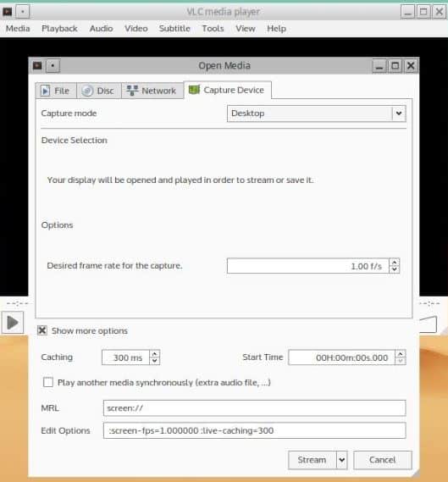Click the Open Media dialog window menu icon
The width and height of the screenshot is (448, 482).
[37, 66]
